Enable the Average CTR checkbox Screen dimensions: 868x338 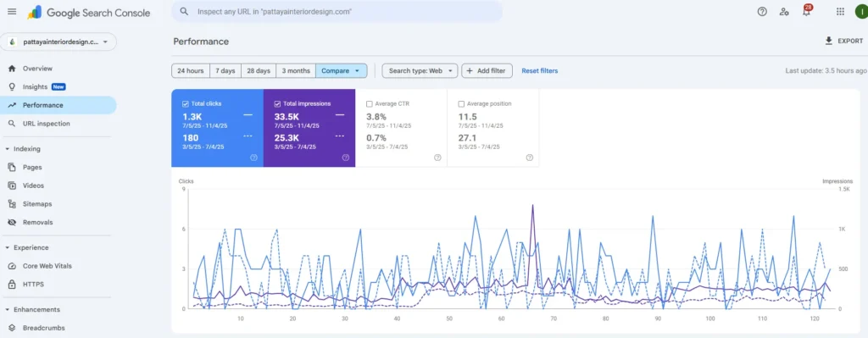(x=370, y=103)
